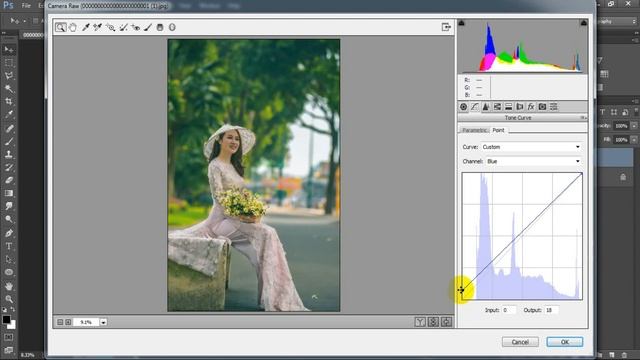This screenshot has height=360, width=640.
Task: Toggle before/after preview Y icon
Action: point(420,322)
